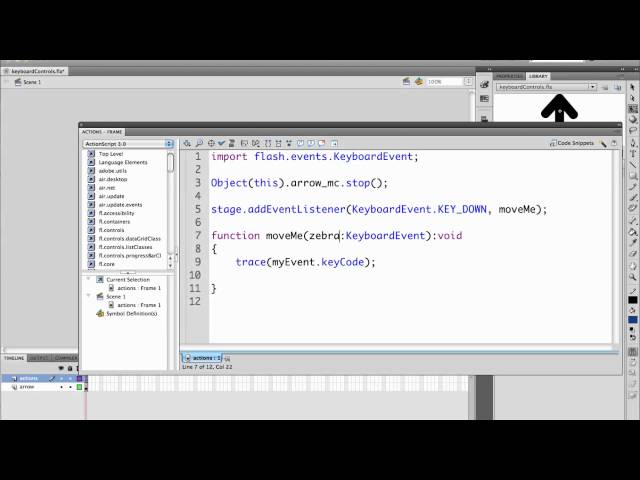
Task: Toggle lock dot of arrow layer
Action: coord(70,387)
